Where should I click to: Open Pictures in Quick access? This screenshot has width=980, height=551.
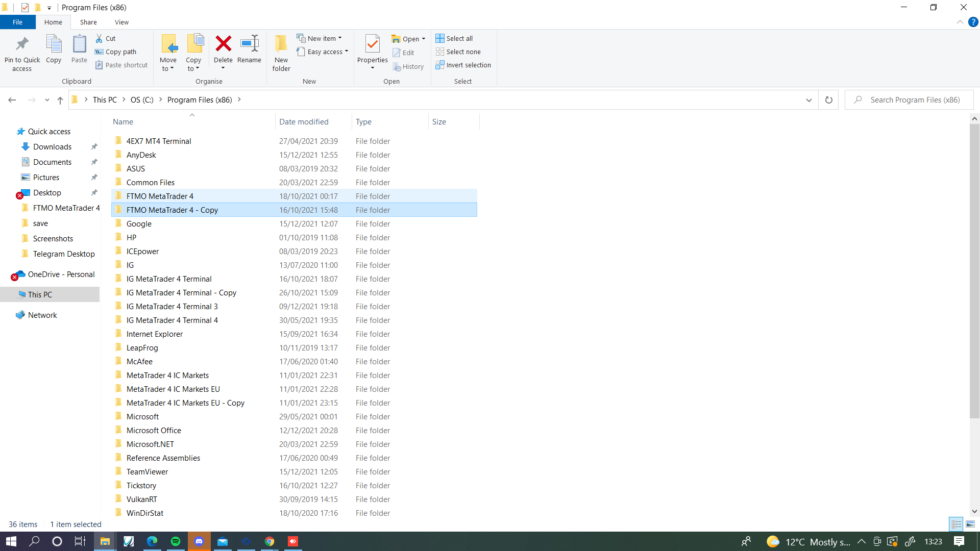coord(46,177)
